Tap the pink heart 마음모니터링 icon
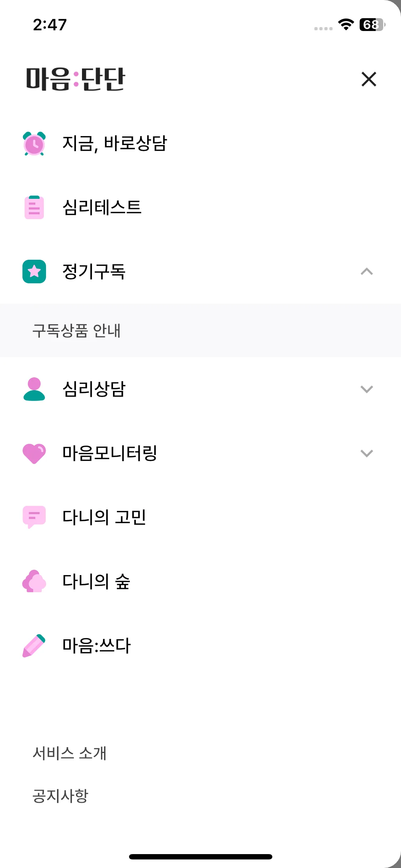The height and width of the screenshot is (868, 401). [x=34, y=453]
